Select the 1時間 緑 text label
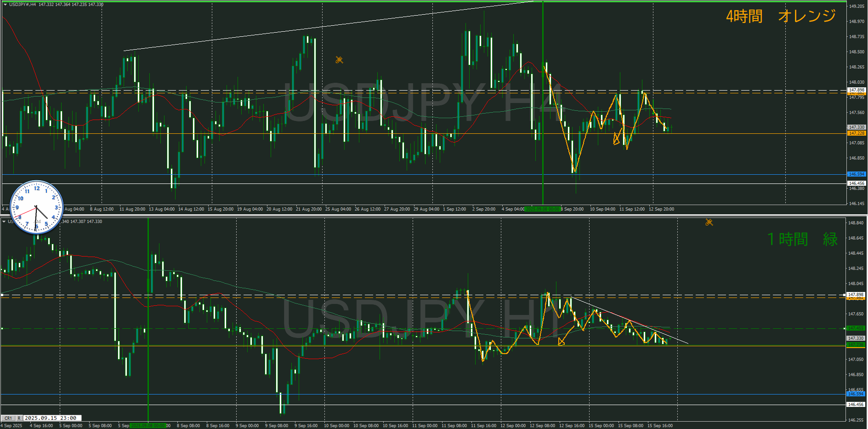868x429 pixels. coord(803,239)
